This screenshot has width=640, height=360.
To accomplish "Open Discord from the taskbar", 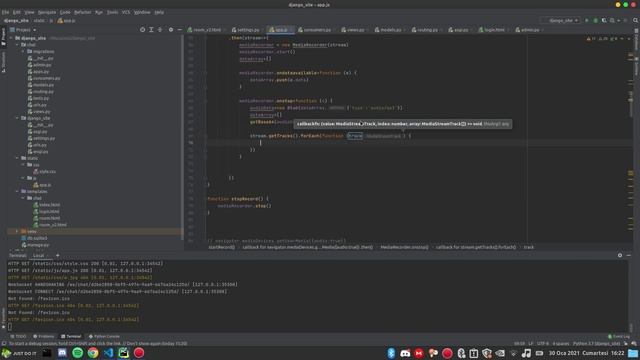I will point(62,353).
